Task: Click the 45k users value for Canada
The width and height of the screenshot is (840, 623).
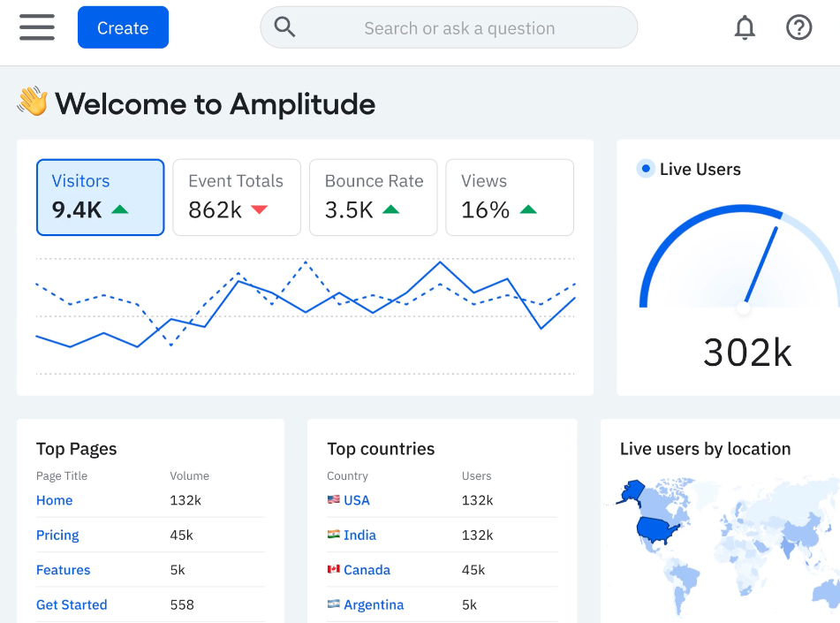Action: [473, 570]
